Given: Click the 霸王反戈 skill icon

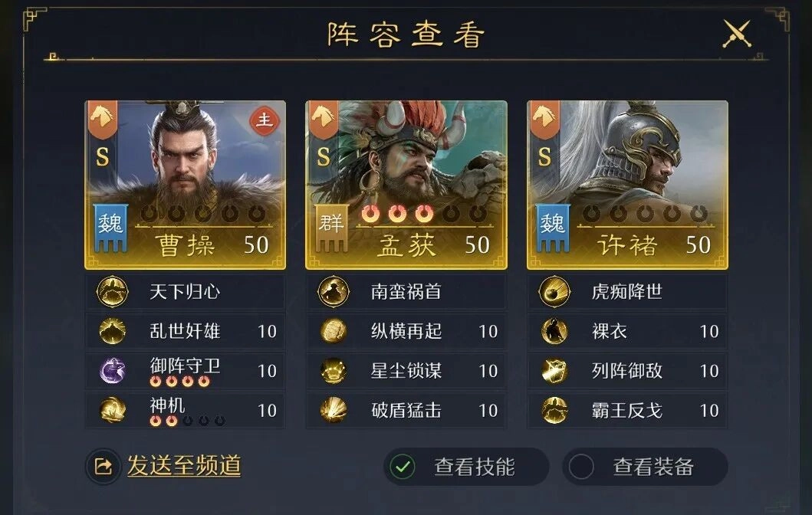Looking at the screenshot, I should [x=554, y=411].
